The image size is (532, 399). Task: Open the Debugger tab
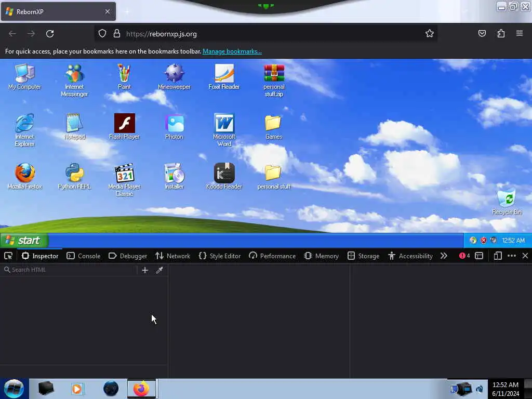pyautogui.click(x=128, y=256)
